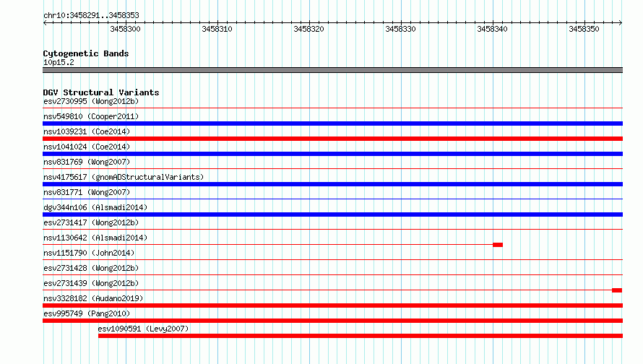Click the chr10:3458291..3458353 region label

point(91,16)
